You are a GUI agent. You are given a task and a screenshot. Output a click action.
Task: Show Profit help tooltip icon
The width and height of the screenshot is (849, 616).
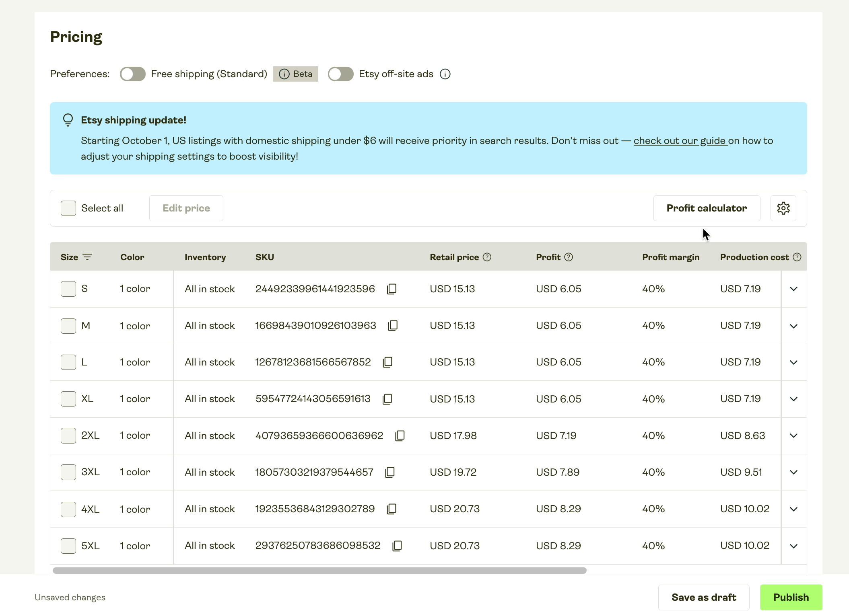coord(569,257)
